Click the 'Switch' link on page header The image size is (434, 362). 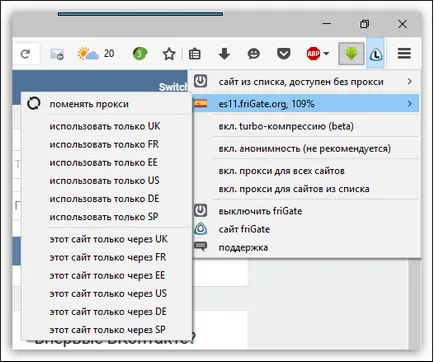click(x=173, y=87)
